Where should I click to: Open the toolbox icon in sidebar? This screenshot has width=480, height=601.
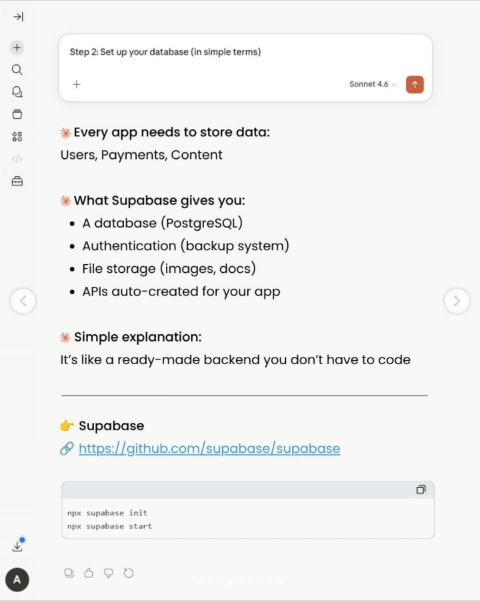17,181
